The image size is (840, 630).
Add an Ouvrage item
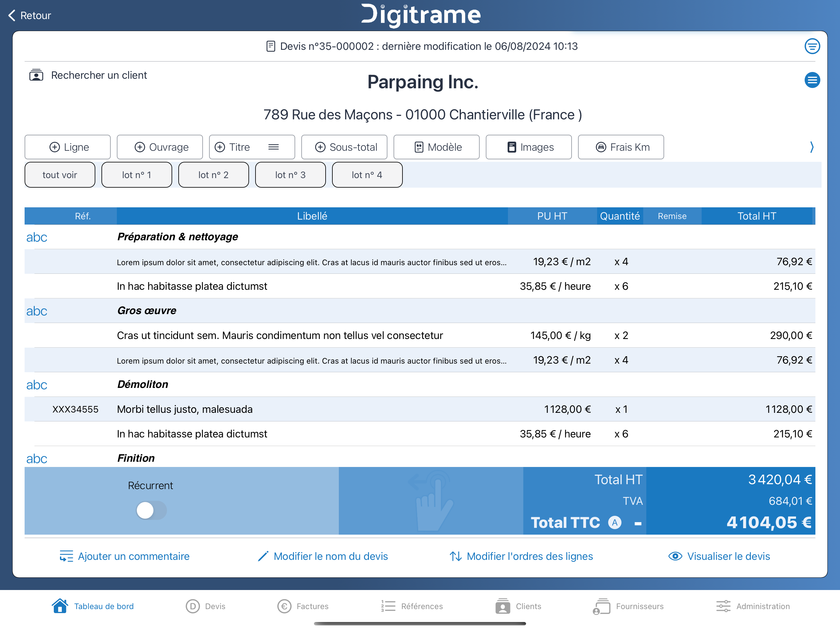pyautogui.click(x=160, y=147)
